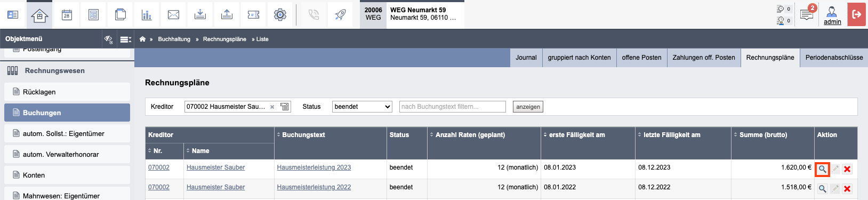868x200 pixels.
Task: Open the calendar icon showing 28
Action: 67,14
